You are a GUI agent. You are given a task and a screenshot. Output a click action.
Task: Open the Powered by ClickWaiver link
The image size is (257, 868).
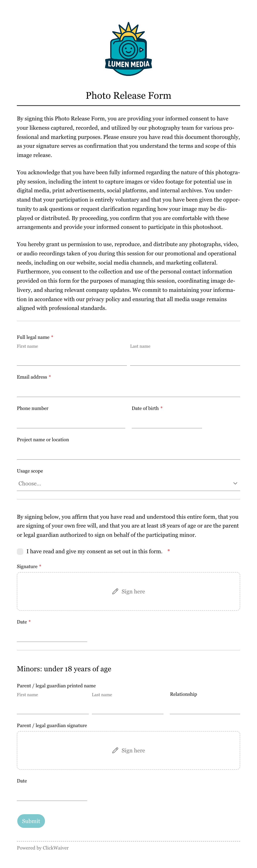click(43, 848)
